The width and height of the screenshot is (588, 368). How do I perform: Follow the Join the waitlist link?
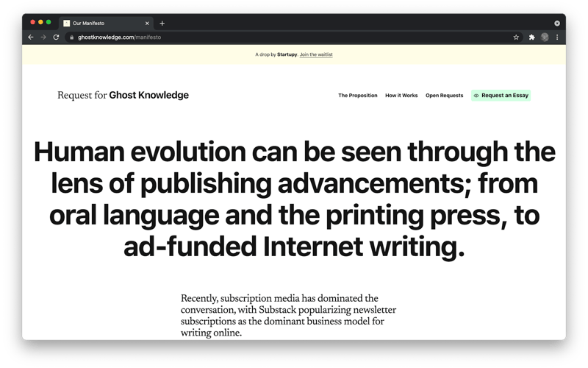coord(316,54)
